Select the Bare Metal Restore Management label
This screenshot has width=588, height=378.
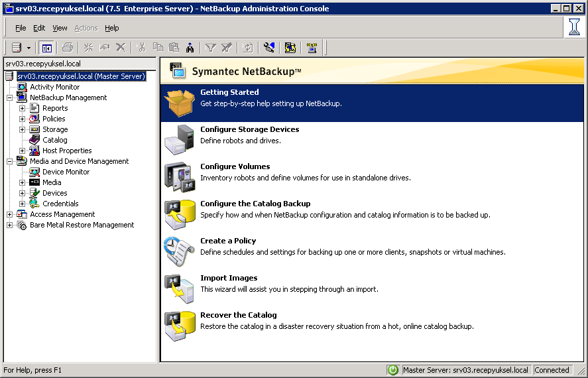[82, 225]
